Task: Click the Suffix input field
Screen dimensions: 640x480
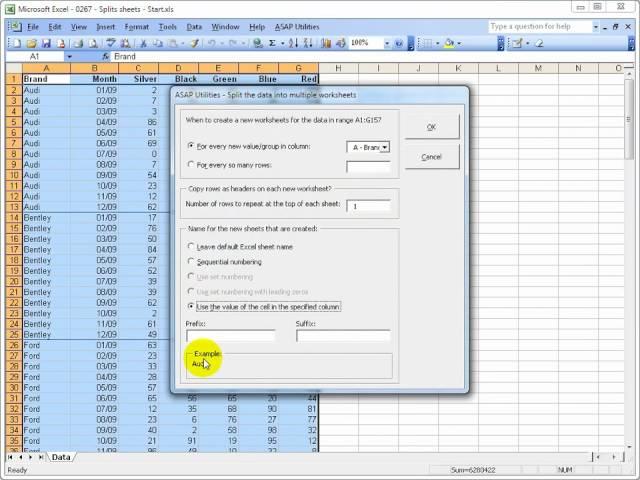Action: pos(343,336)
